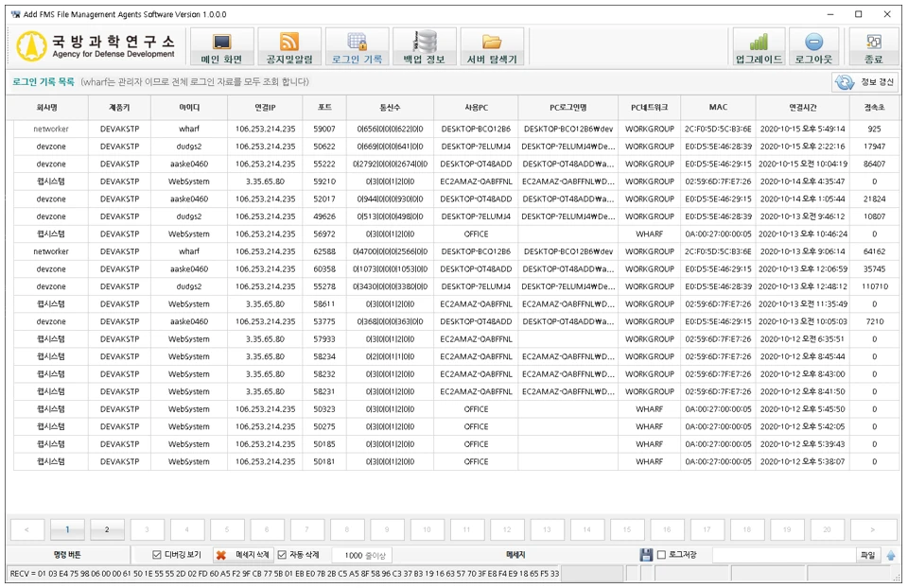Click the 로그아웃 logout button
This screenshot has height=588, width=908.
tap(813, 46)
